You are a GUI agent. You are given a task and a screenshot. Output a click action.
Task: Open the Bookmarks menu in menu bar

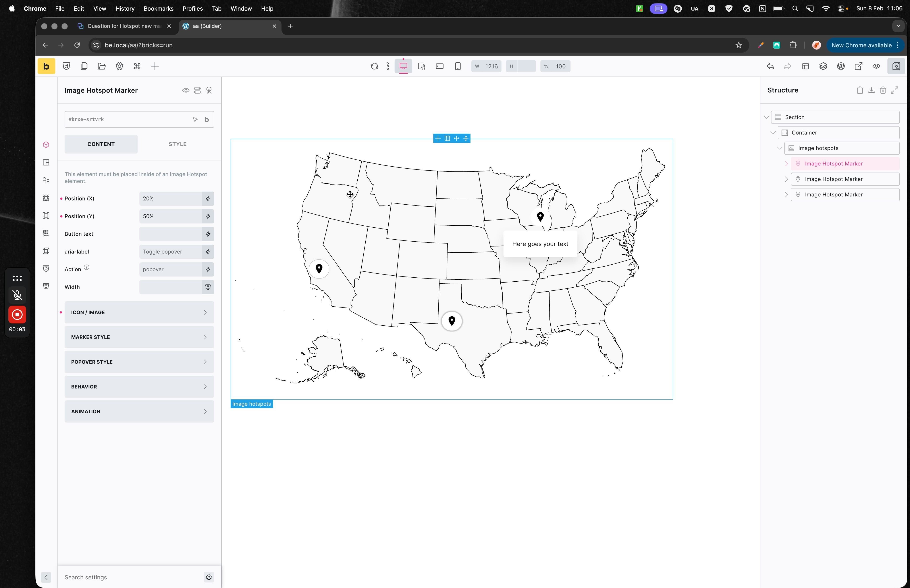[x=158, y=8]
